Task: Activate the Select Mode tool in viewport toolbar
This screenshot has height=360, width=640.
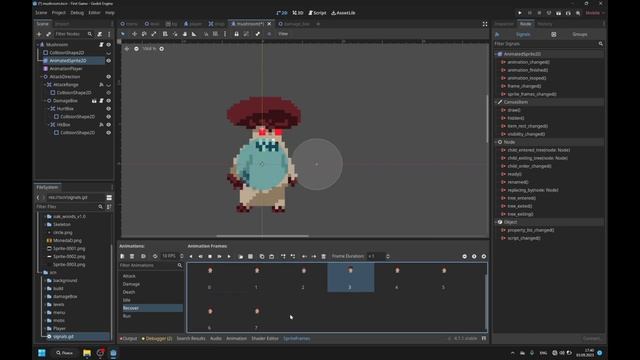Action: point(123,34)
